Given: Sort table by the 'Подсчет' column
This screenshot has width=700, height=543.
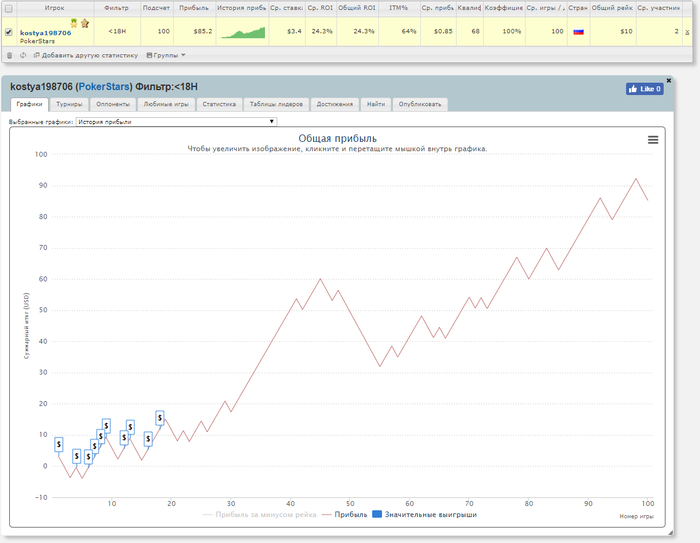Looking at the screenshot, I should pyautogui.click(x=157, y=8).
